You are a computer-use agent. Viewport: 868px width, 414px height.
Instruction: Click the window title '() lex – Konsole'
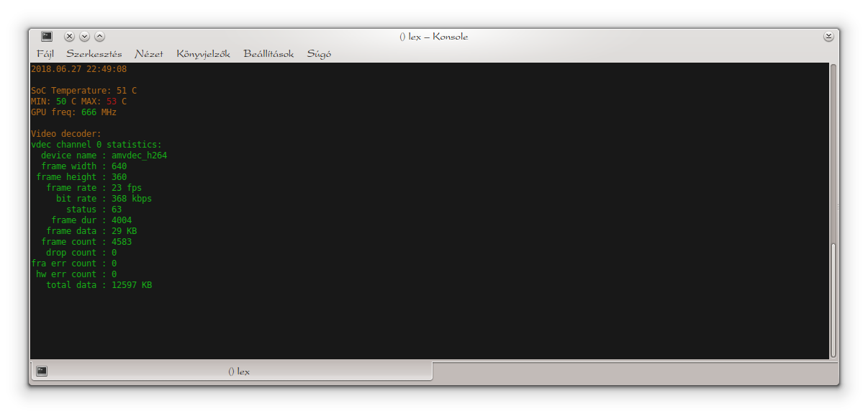(434, 37)
